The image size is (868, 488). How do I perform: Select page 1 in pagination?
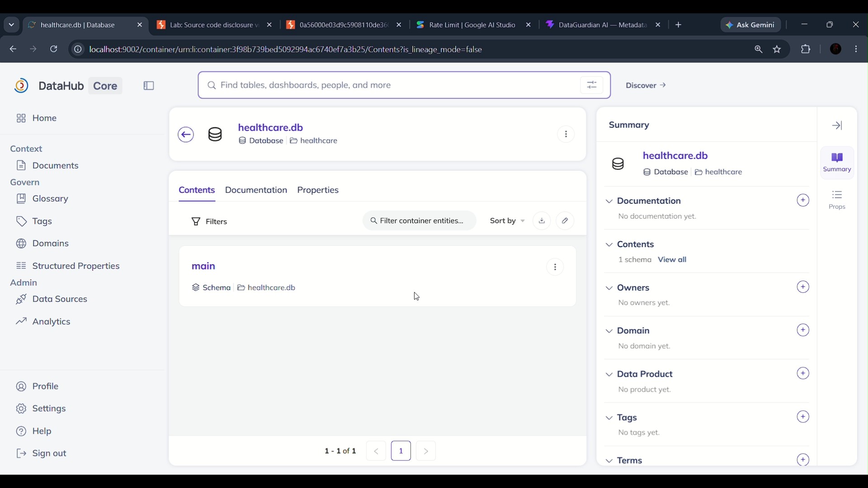(401, 451)
